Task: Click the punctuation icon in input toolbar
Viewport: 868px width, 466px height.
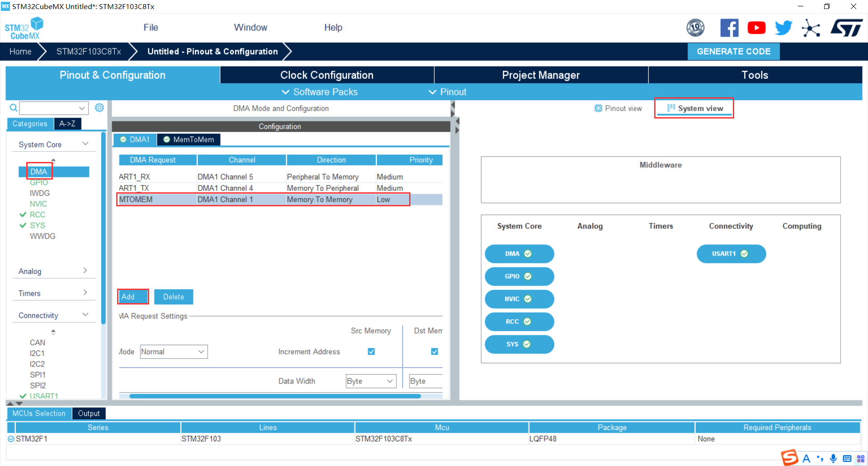Action: click(x=820, y=458)
